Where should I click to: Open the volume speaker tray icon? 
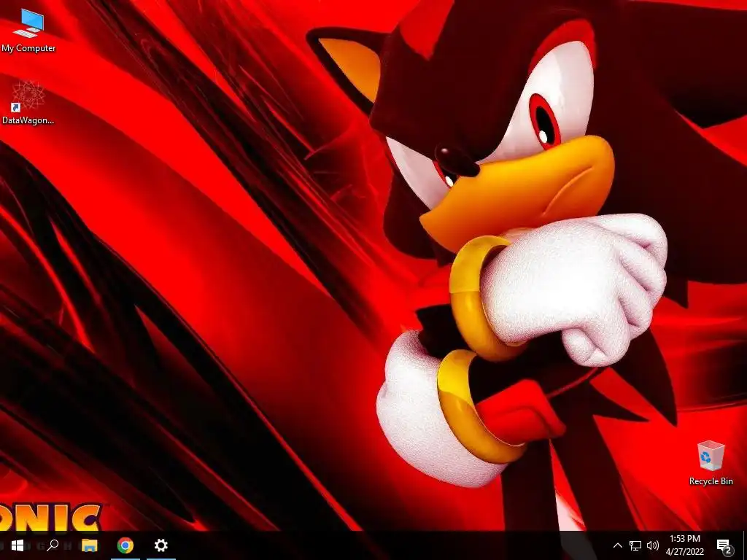pyautogui.click(x=653, y=545)
